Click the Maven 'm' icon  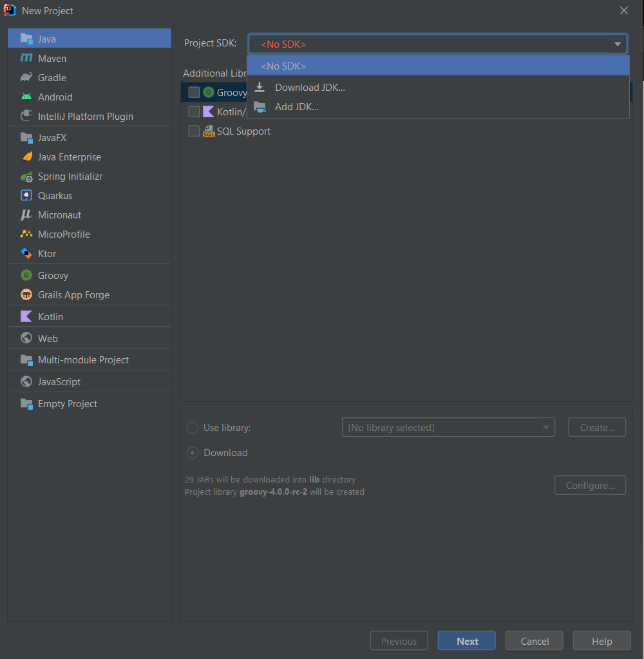tap(26, 57)
